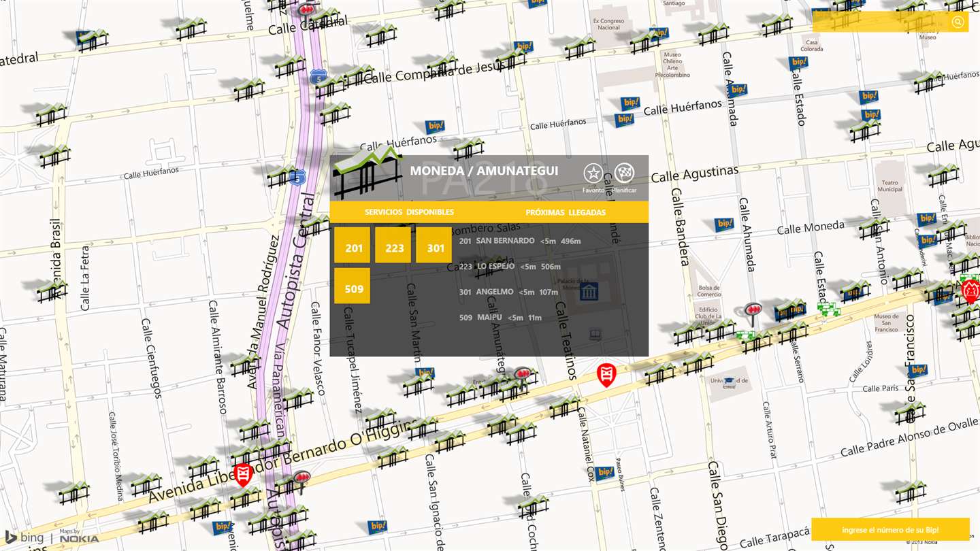Screen dimensions: 980x551
Task: Click metro pin near Edificio Club de la Unión
Action: (752, 312)
